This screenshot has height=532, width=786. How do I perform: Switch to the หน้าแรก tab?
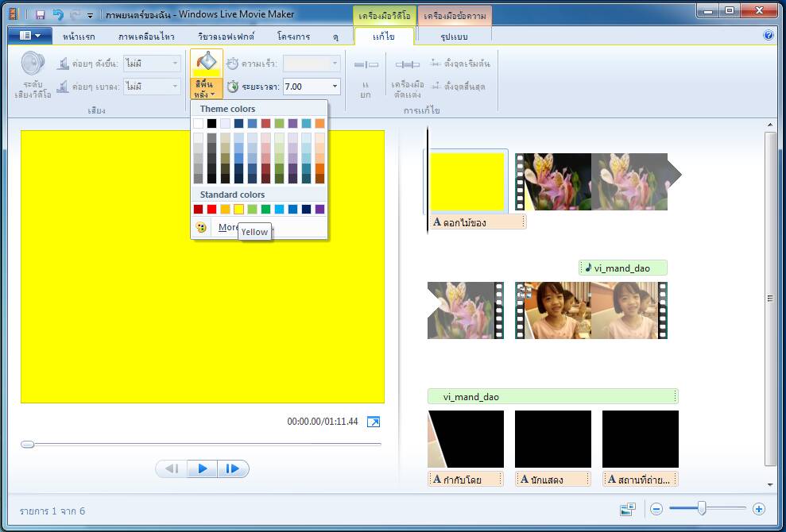[79, 37]
